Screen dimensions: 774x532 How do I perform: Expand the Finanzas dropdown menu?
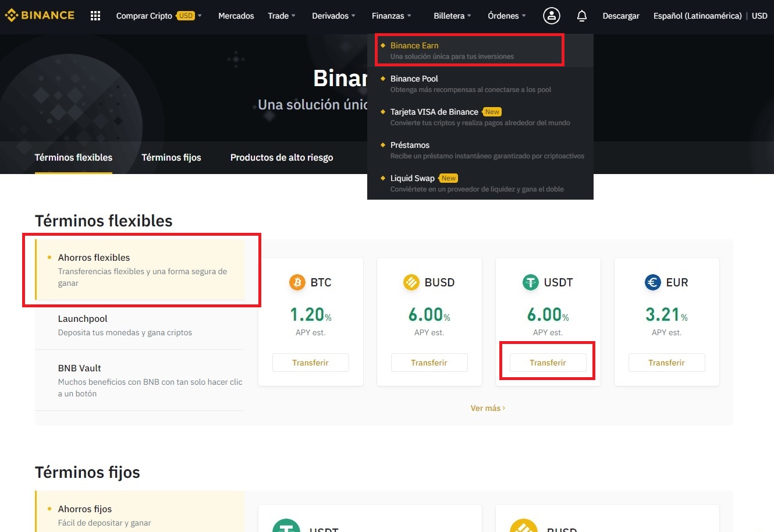point(392,16)
